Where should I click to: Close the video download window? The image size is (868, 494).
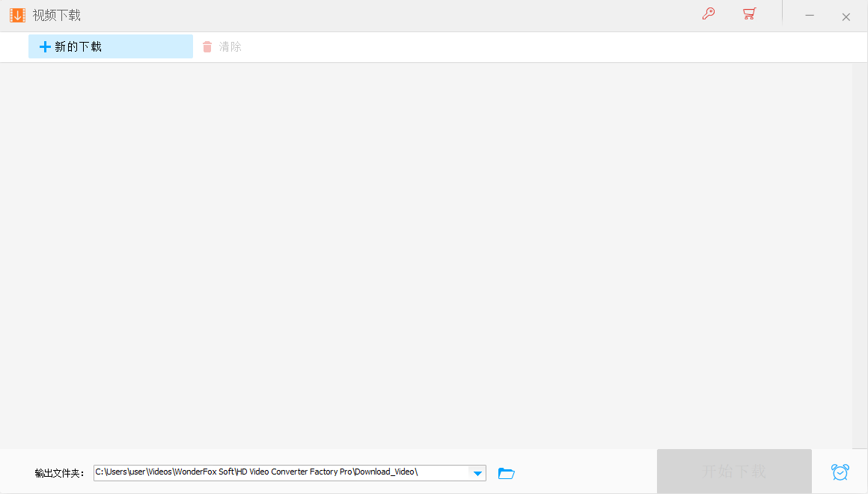pyautogui.click(x=846, y=16)
